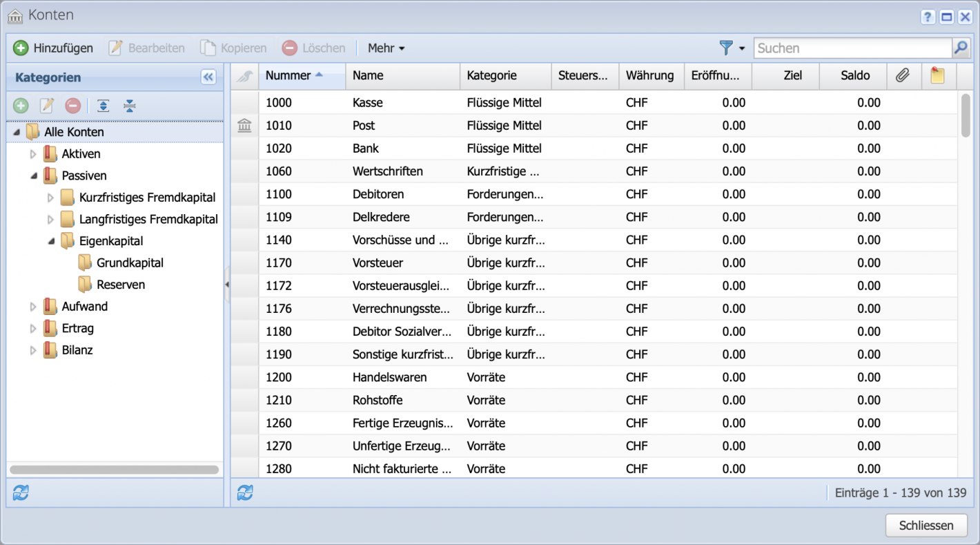Click the collapse all categories icon
Image resolution: width=980 pixels, height=545 pixels.
[x=129, y=105]
